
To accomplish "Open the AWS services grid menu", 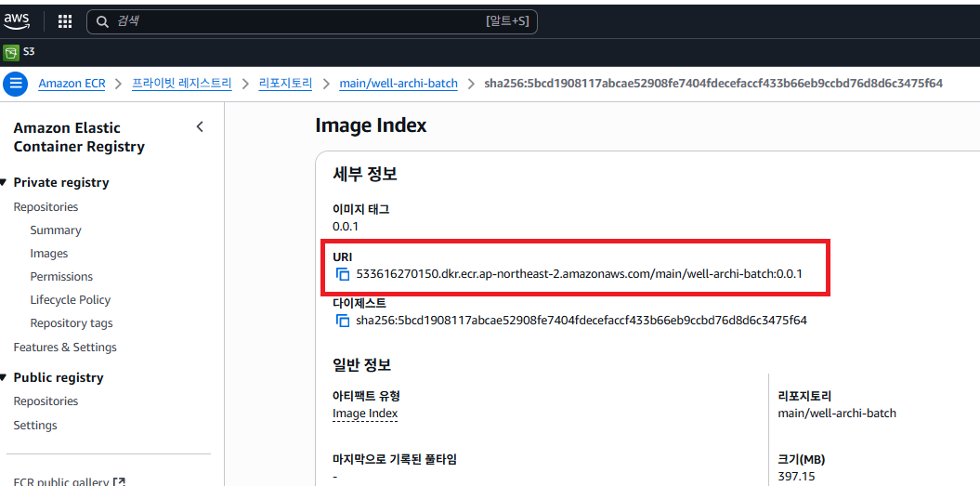I will tap(65, 21).
